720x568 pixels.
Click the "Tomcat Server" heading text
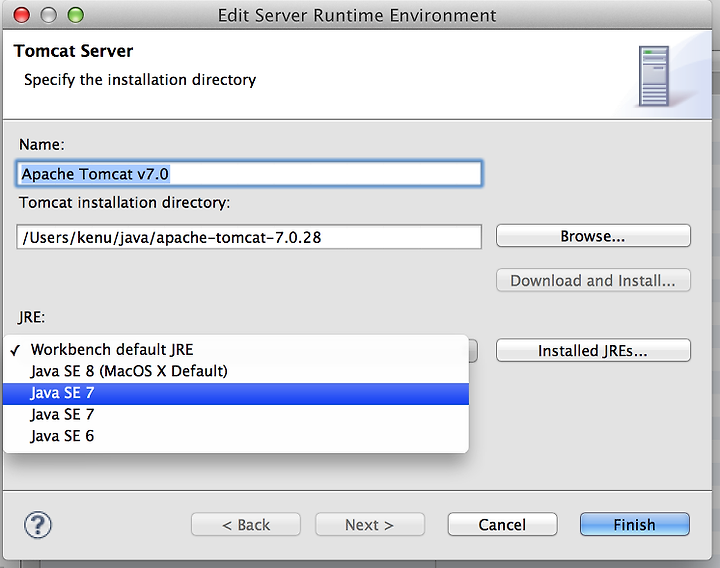(73, 51)
